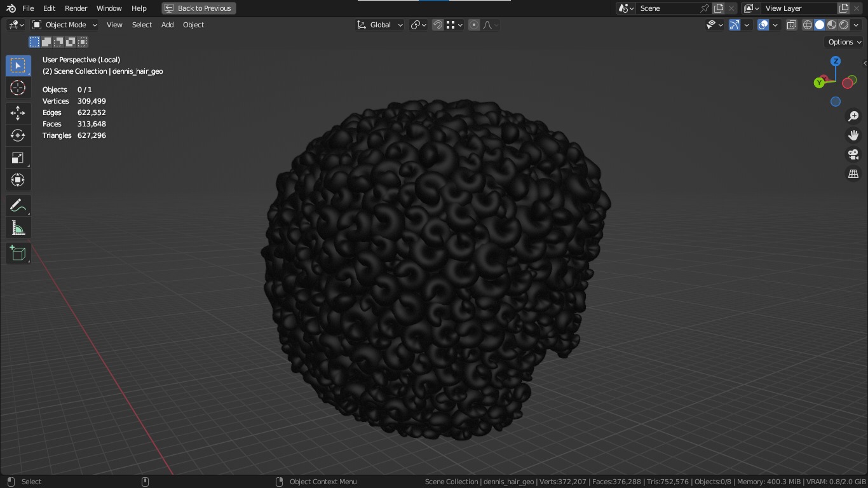Click the Z axis on navigation gizmo
This screenshot has width=868, height=488.
(836, 61)
